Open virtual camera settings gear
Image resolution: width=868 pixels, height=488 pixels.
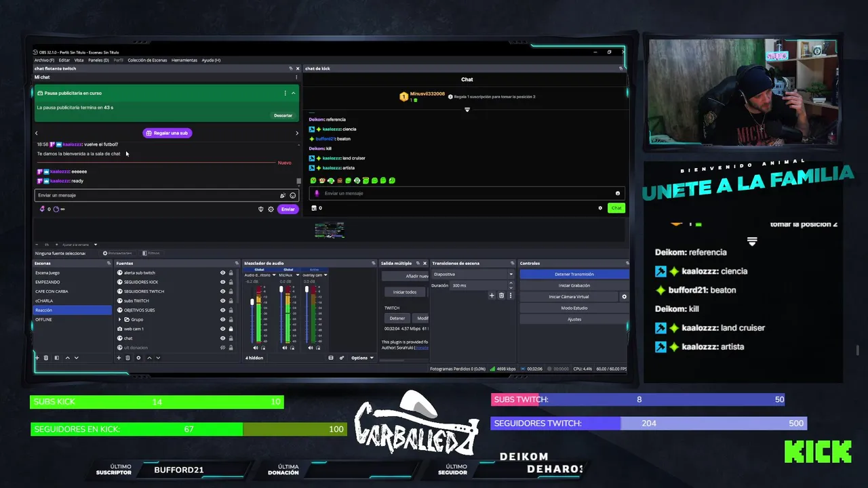pos(625,297)
